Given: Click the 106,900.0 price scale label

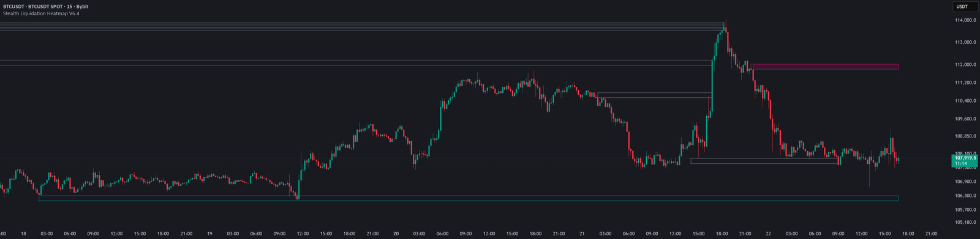Looking at the screenshot, I should 965,182.
